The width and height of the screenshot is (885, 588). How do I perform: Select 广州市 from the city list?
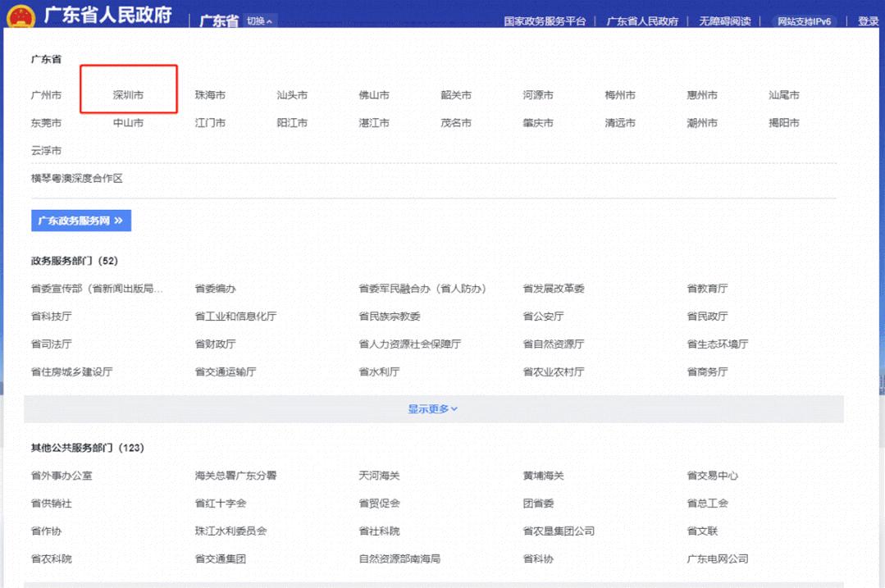point(46,95)
